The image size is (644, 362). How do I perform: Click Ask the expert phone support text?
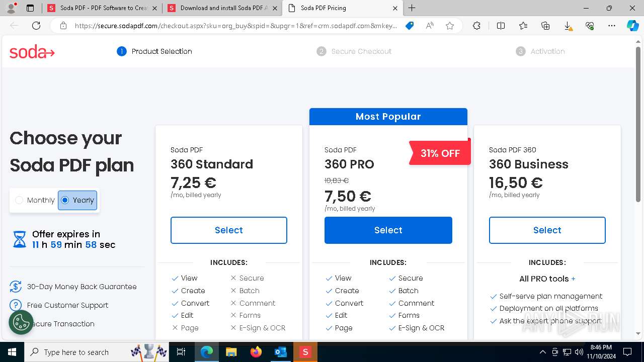(x=550, y=321)
